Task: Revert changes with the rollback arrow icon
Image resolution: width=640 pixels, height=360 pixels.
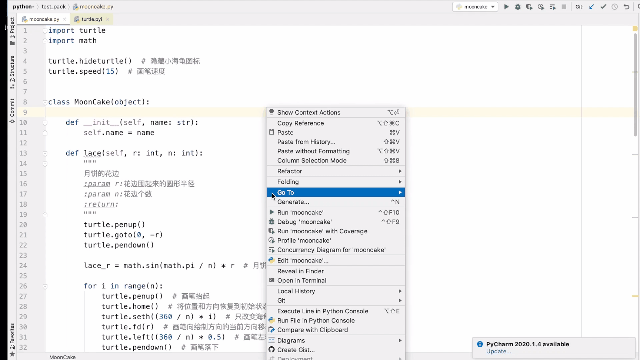Action: coord(627,7)
